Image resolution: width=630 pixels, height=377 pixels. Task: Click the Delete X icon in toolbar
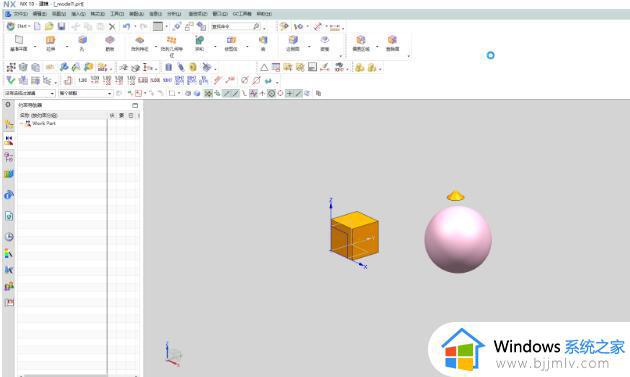coord(112,27)
